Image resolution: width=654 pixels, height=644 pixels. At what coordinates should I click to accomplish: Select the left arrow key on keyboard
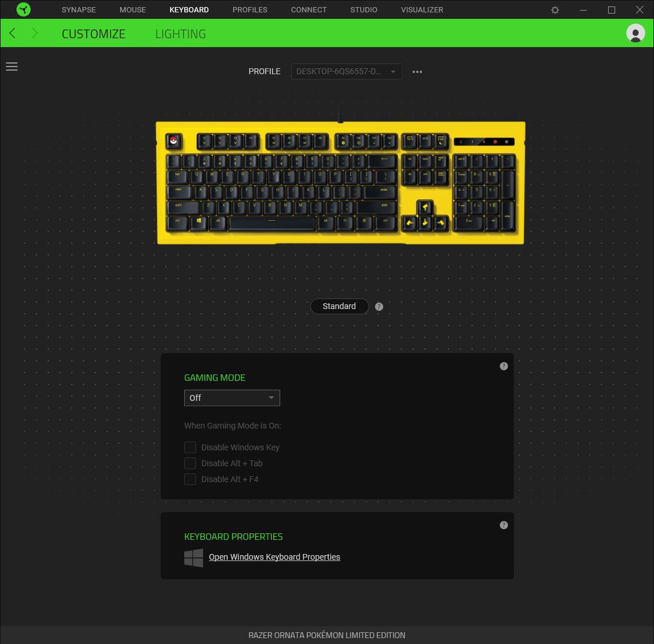tap(410, 223)
